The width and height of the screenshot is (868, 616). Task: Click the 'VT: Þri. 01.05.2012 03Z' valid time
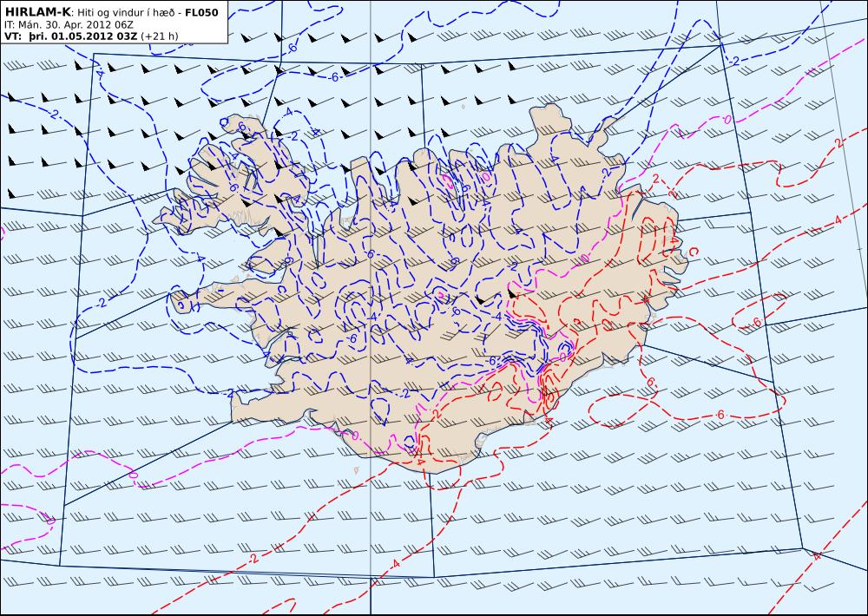(71, 36)
